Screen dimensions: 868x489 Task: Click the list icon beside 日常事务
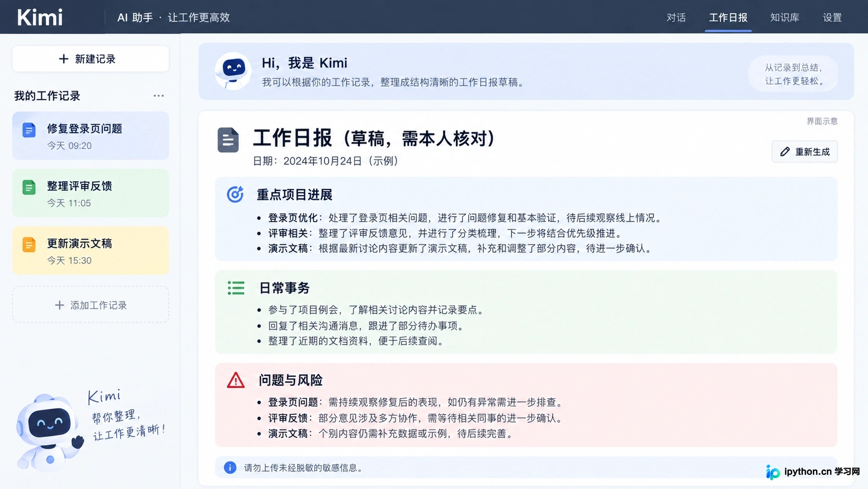(x=236, y=287)
